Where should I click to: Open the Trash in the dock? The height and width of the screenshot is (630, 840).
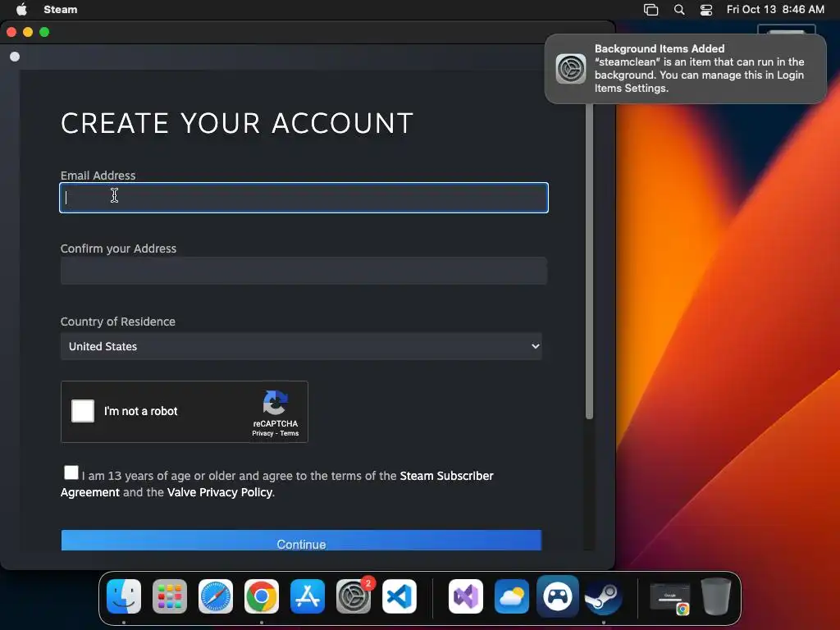click(716, 596)
